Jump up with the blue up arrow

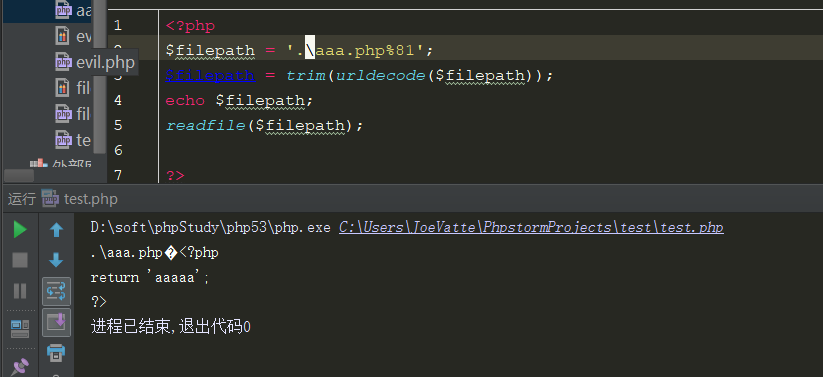pyautogui.click(x=56, y=229)
